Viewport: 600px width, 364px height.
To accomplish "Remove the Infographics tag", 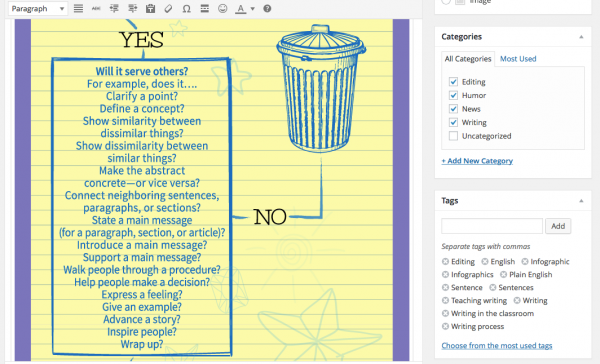I will (x=445, y=274).
